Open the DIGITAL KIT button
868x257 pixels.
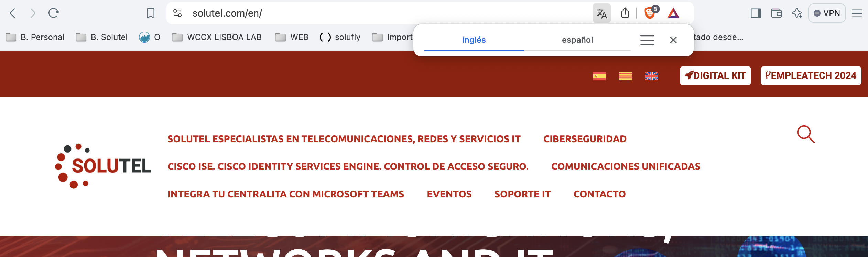coord(715,76)
